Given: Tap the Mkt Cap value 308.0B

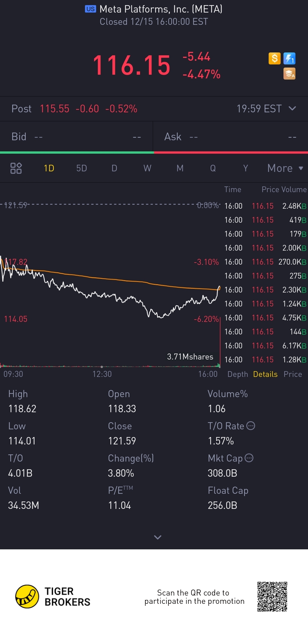Looking at the screenshot, I should coord(222,473).
